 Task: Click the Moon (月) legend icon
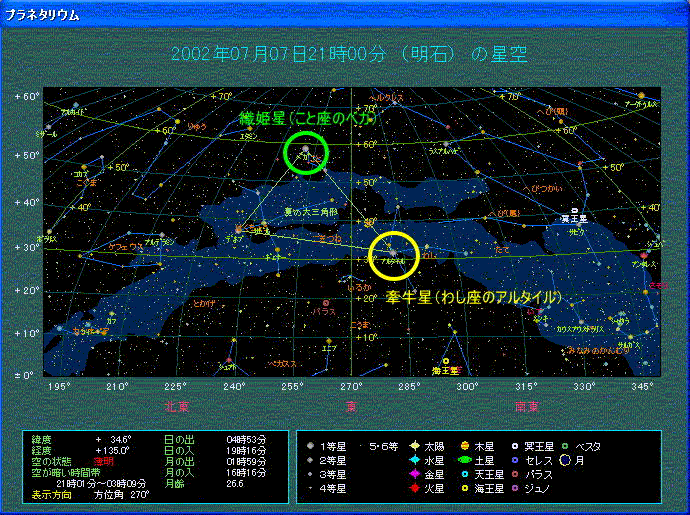(x=564, y=460)
